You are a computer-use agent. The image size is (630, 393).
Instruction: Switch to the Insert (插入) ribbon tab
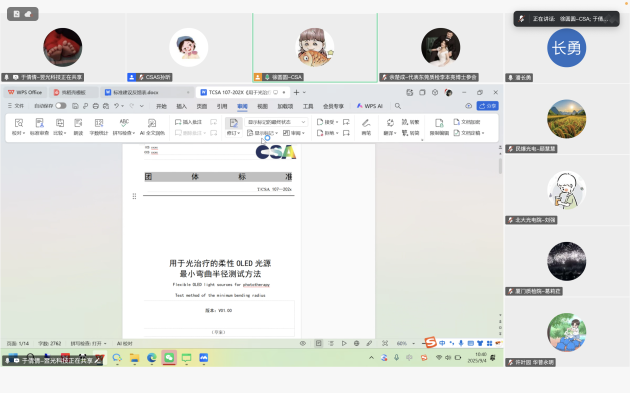tap(182, 106)
